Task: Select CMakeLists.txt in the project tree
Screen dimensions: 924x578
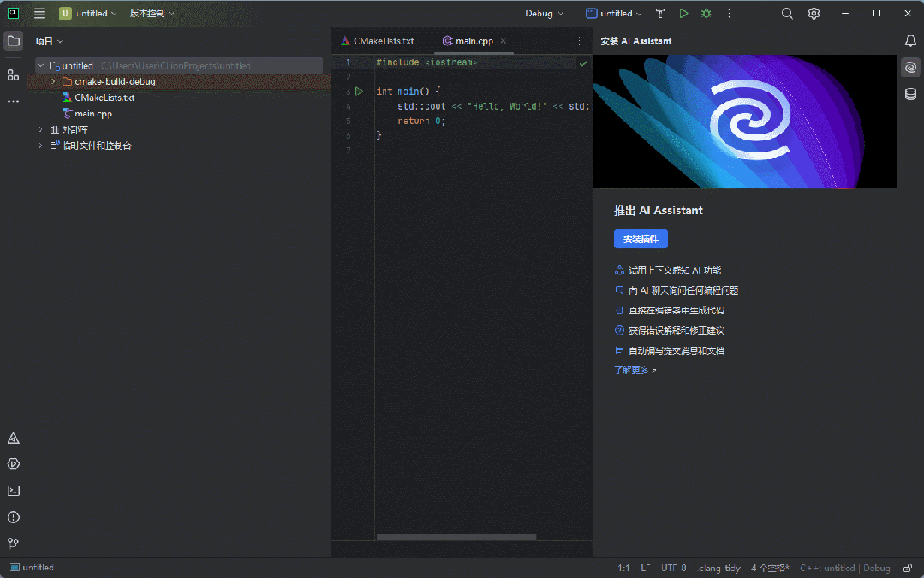Action: [98, 98]
